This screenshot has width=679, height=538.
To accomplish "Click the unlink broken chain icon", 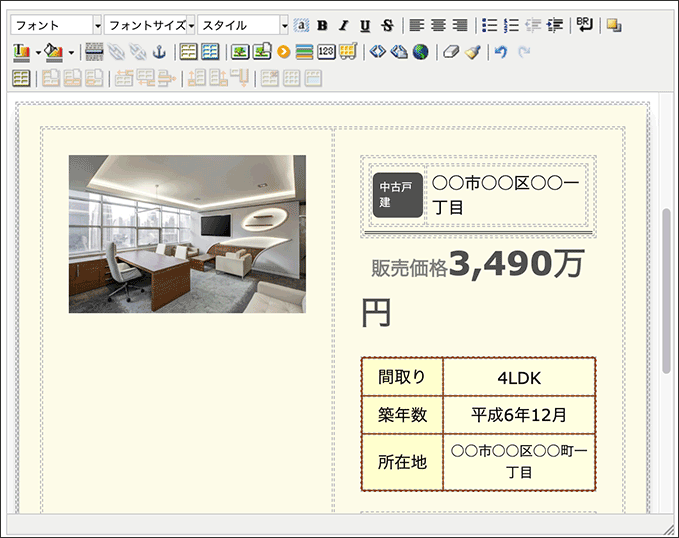I will pyautogui.click(x=138, y=52).
